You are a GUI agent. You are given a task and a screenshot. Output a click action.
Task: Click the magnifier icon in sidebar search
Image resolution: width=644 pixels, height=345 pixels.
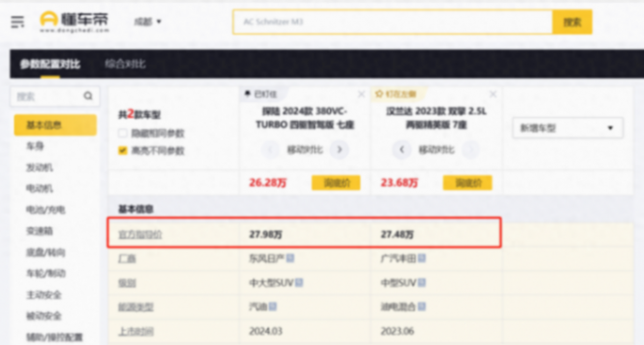[x=88, y=96]
